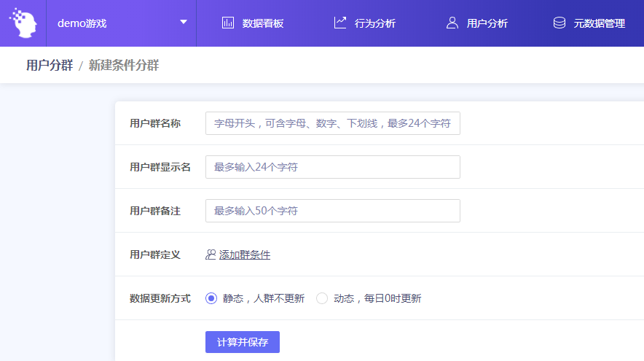Select the 静态，人群不更新 radio button

point(211,298)
